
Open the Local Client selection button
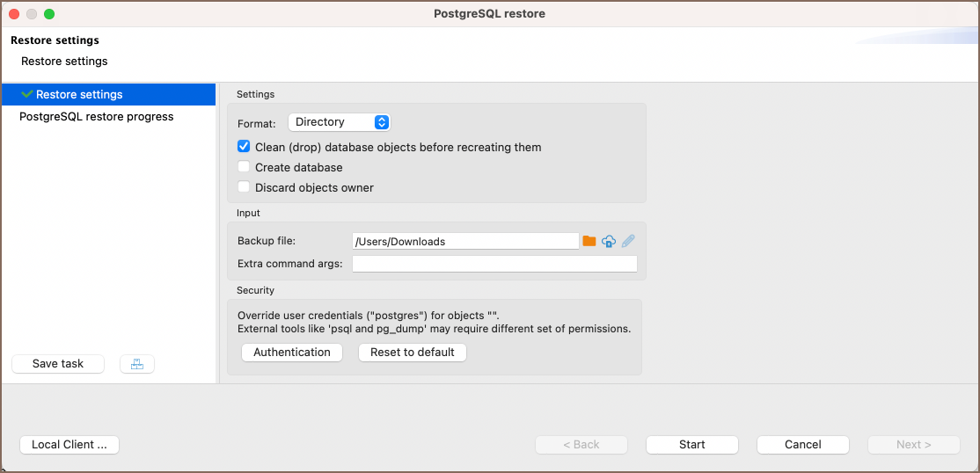69,445
